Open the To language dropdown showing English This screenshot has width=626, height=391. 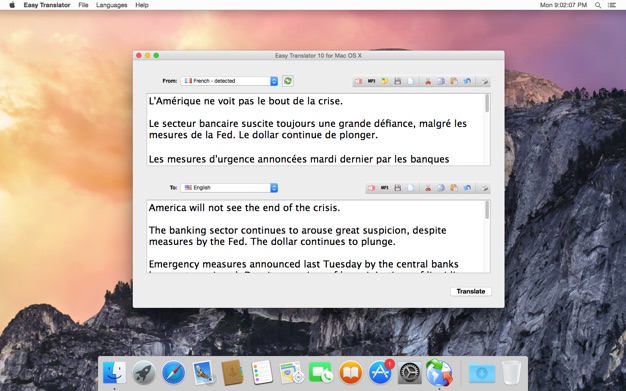tap(229, 188)
